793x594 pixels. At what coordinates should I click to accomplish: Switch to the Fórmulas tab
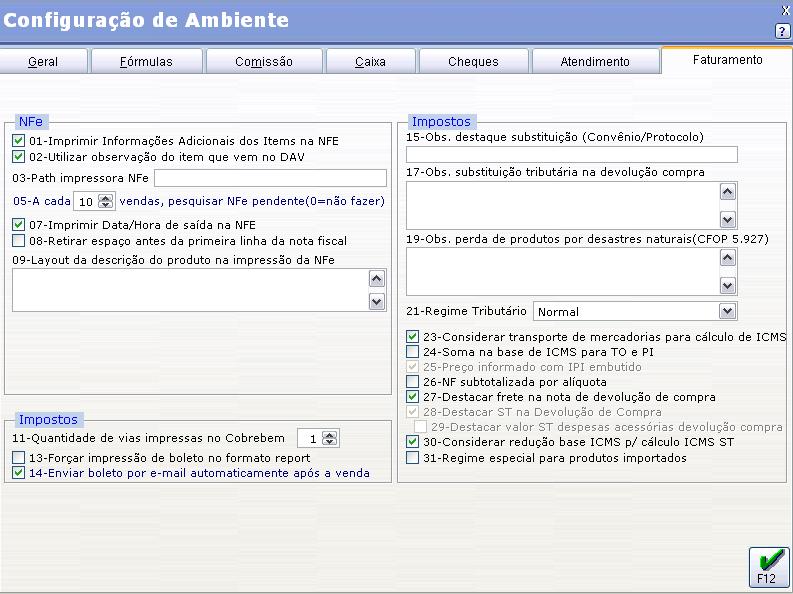[x=147, y=62]
